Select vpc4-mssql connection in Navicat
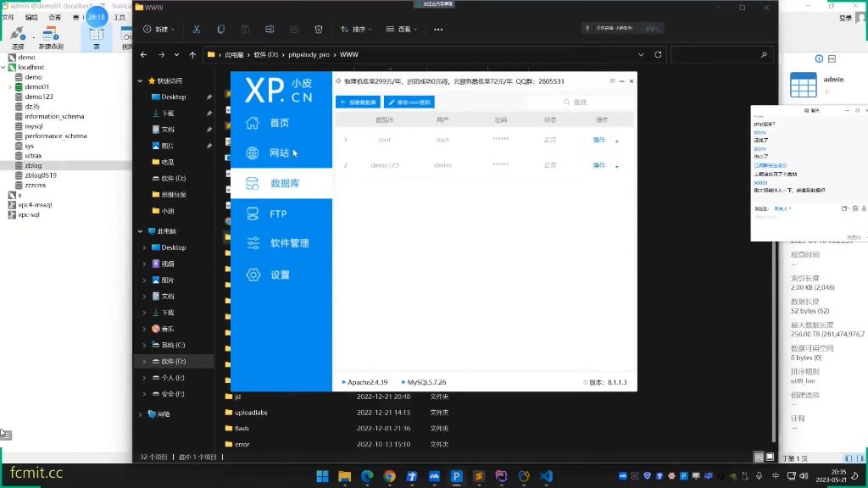 tap(35, 205)
